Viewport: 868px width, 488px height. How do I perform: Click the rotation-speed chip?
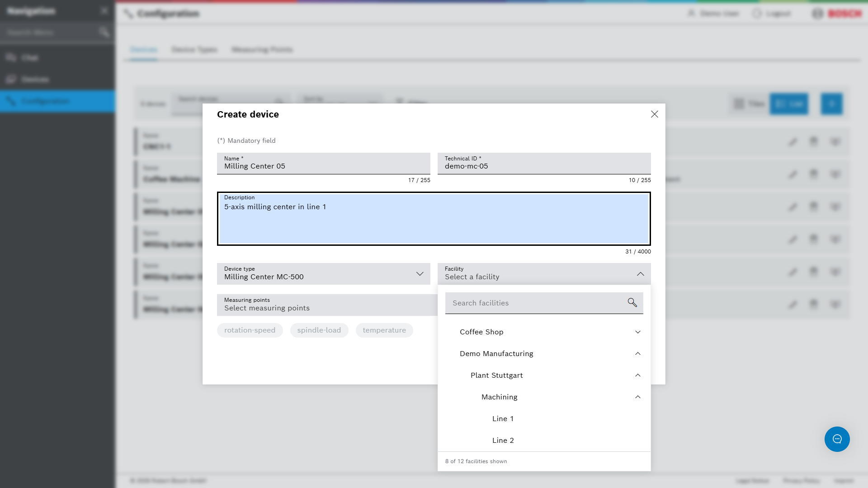tap(250, 330)
